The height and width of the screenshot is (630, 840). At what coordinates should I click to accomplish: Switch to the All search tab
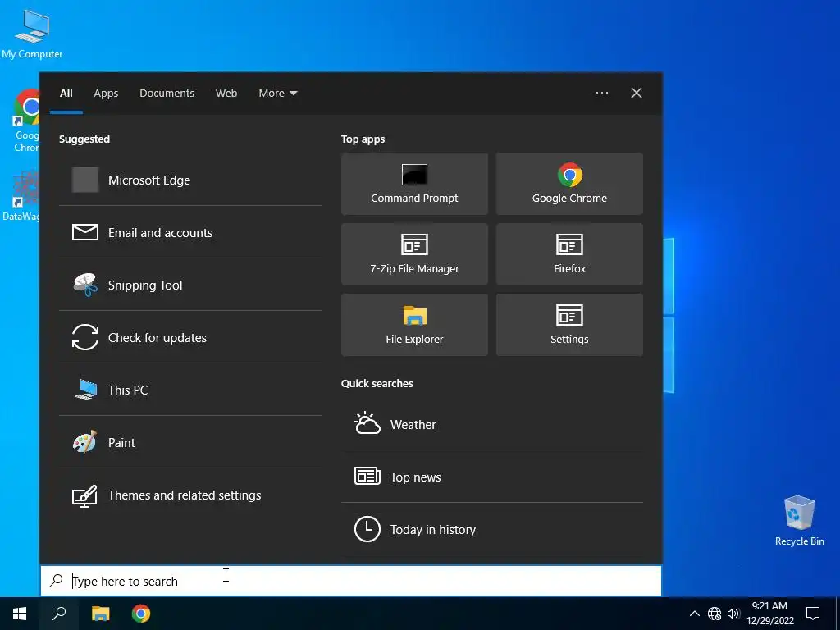point(66,94)
